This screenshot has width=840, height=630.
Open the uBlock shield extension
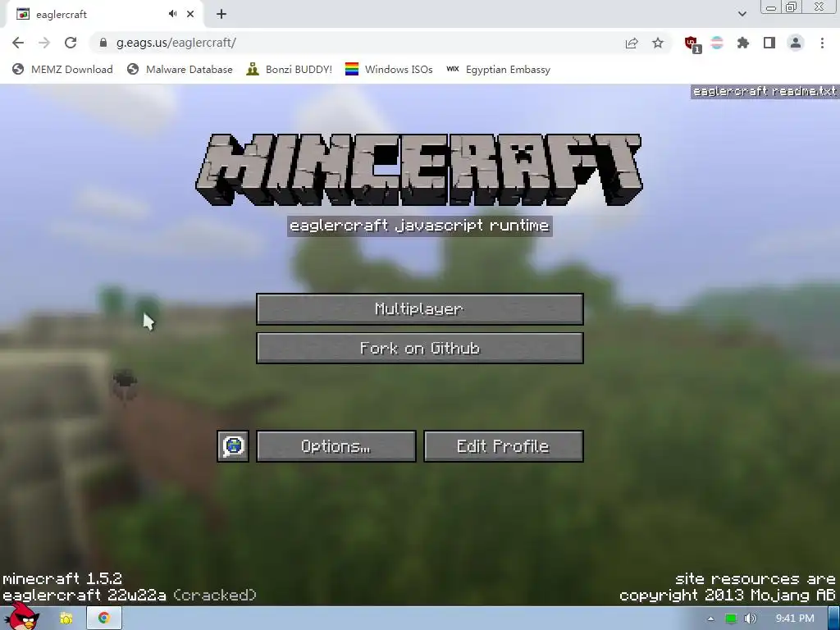692,43
